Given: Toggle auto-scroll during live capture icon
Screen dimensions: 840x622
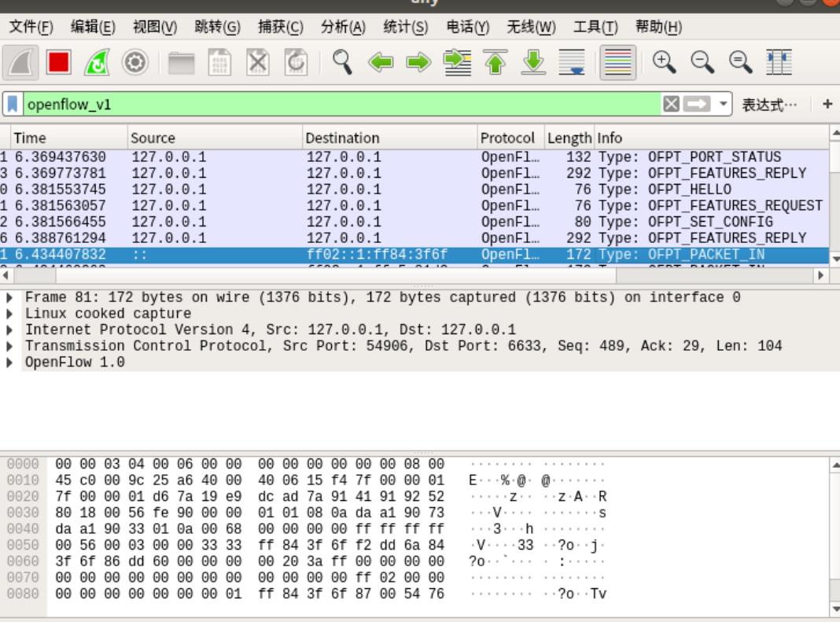Looking at the screenshot, I should [x=572, y=63].
